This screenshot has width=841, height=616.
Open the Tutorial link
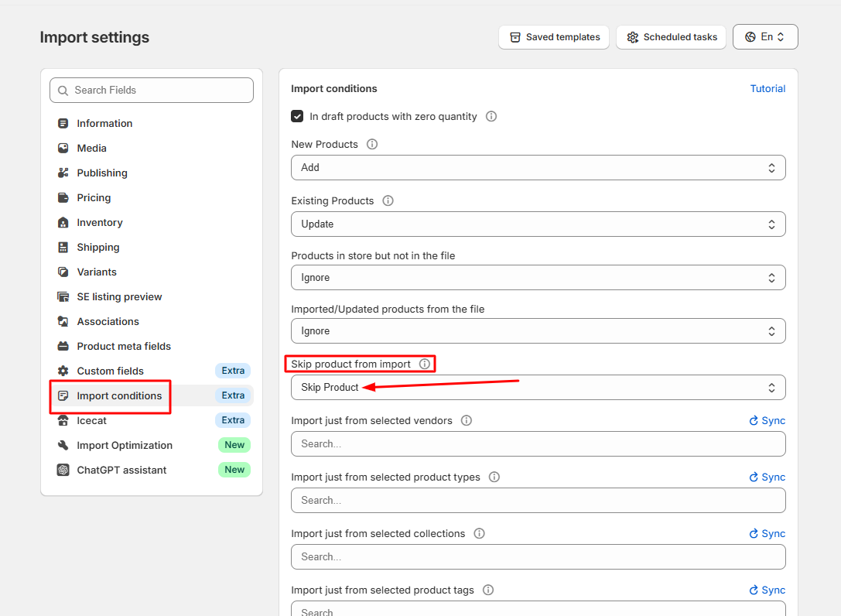(x=767, y=89)
